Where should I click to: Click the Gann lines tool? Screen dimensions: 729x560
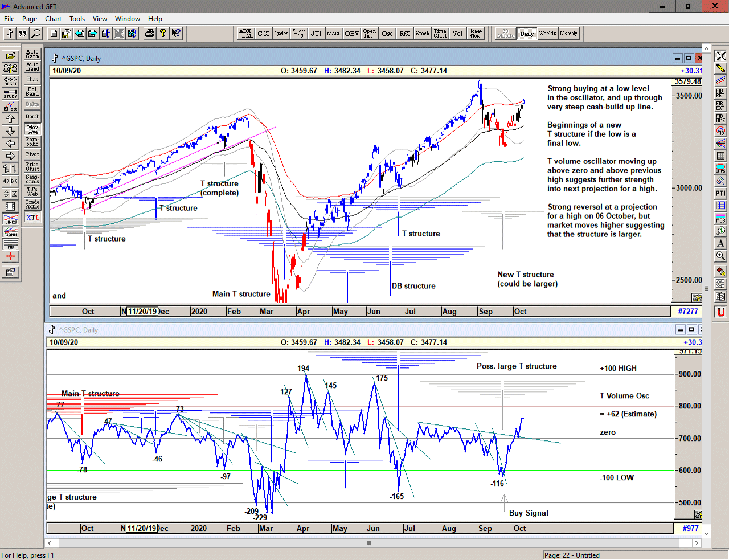(10, 231)
